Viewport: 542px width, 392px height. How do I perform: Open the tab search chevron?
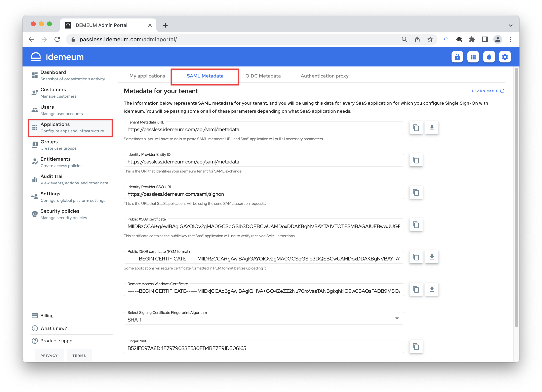point(510,25)
